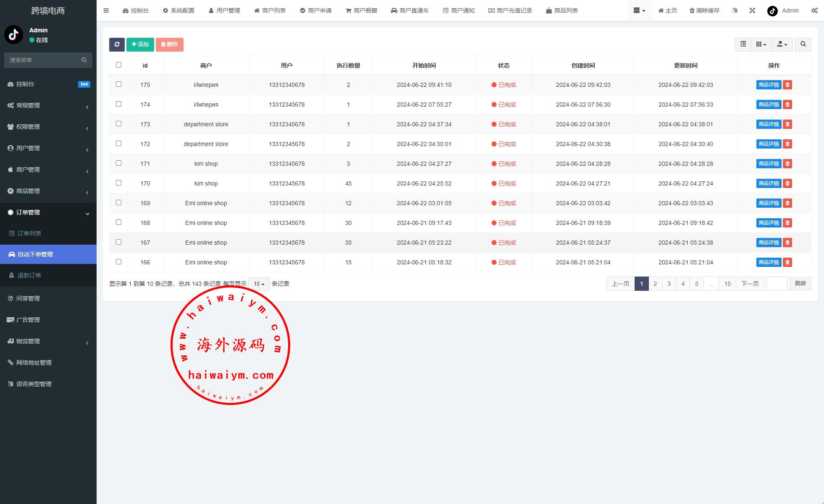Click the green 添加 button
Screen dimensions: 824x504
(140, 44)
